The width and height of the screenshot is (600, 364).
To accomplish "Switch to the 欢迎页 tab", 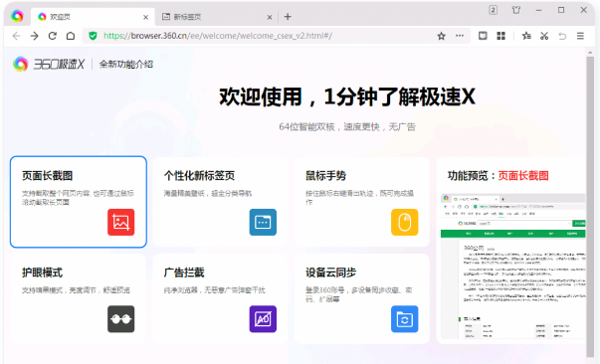I will (x=92, y=17).
